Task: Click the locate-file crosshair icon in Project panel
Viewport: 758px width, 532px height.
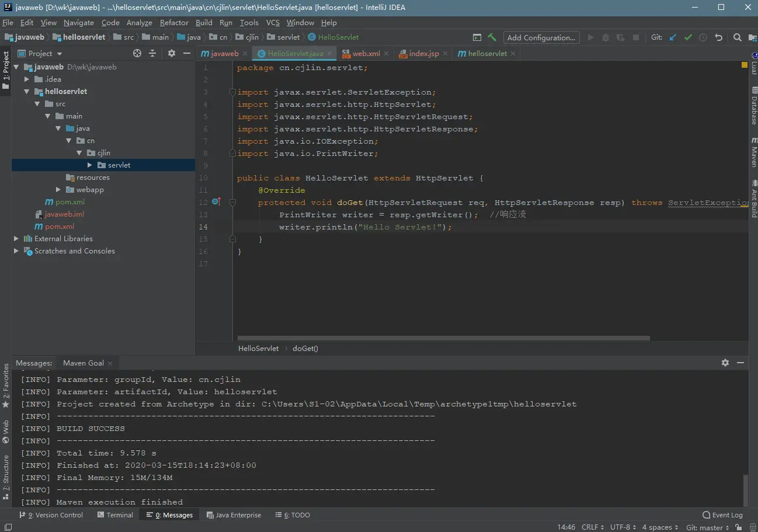Action: 137,53
